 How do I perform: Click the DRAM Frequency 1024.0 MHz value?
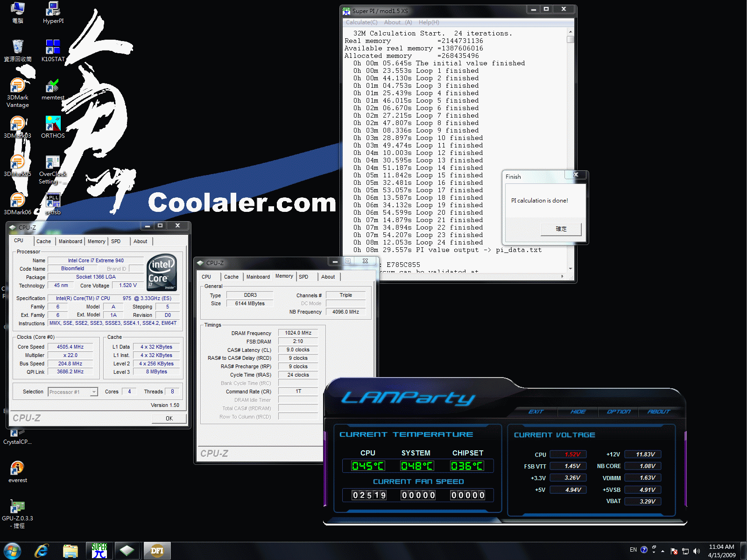(x=298, y=333)
